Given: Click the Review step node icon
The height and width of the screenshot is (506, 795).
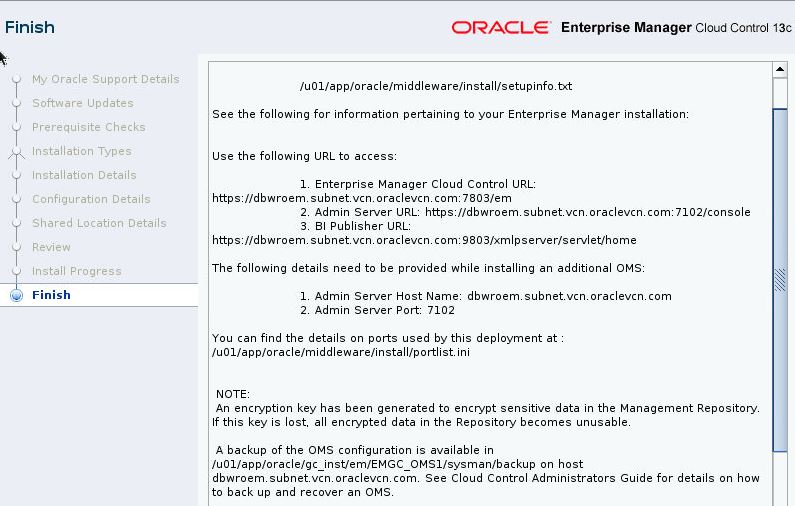Looking at the screenshot, I should click(x=16, y=248).
